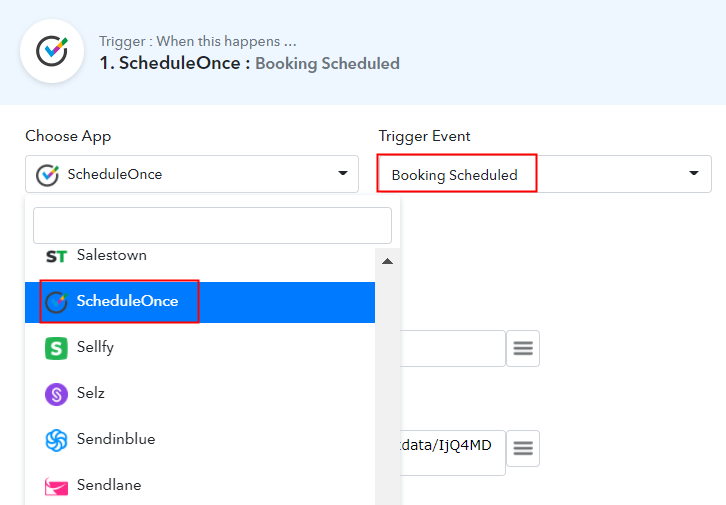Pick Selz from the app list
726x505 pixels.
click(200, 394)
